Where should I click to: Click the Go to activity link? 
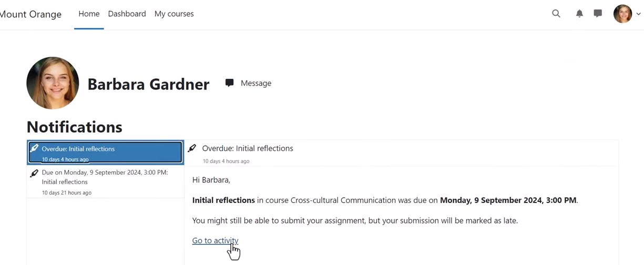tap(215, 240)
